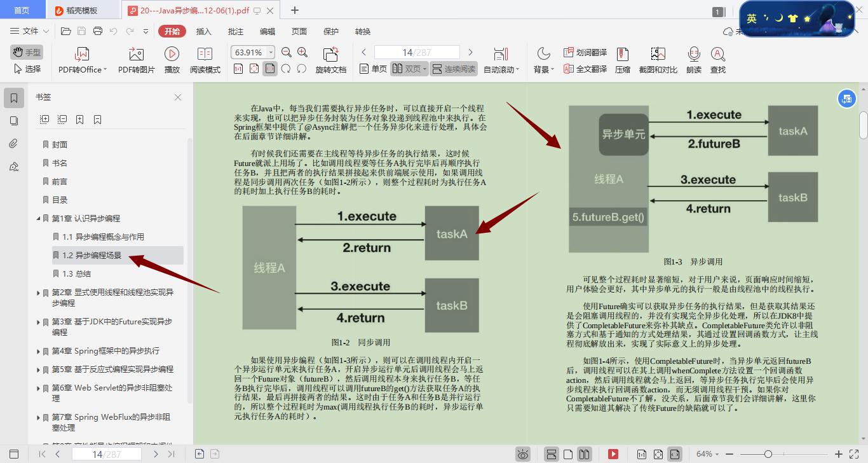Click status bar zoom plus button

(839, 454)
